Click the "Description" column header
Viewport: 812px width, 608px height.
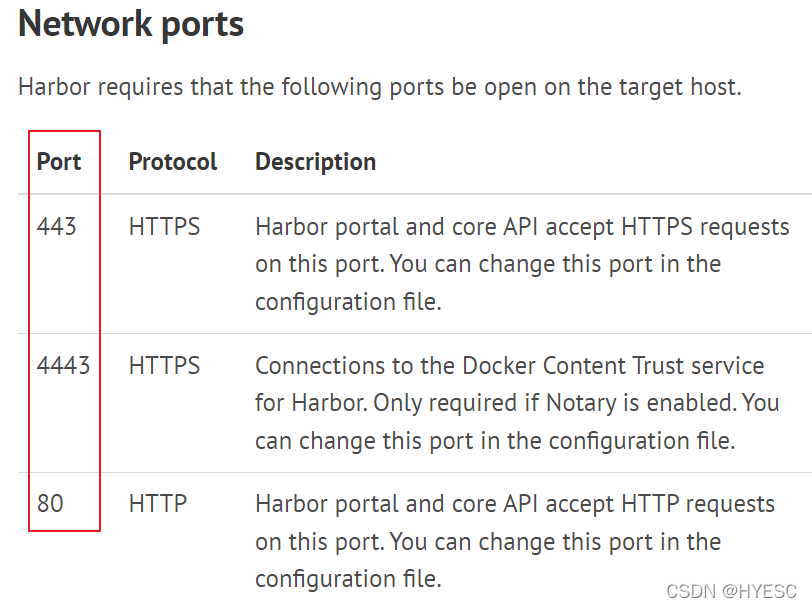315,162
